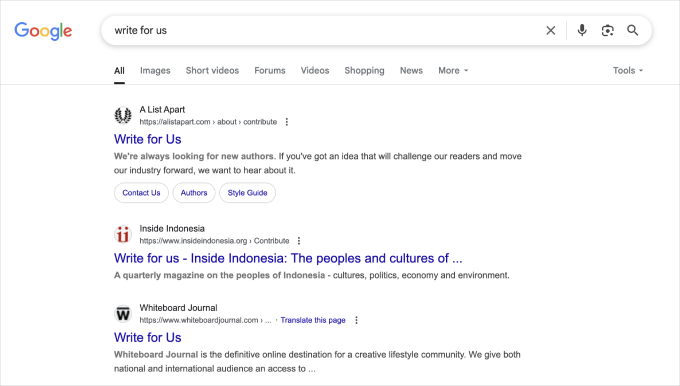Screen dimensions: 680x386
Task: Open three-dot menu for Inside Indonesia result
Action: (299, 241)
